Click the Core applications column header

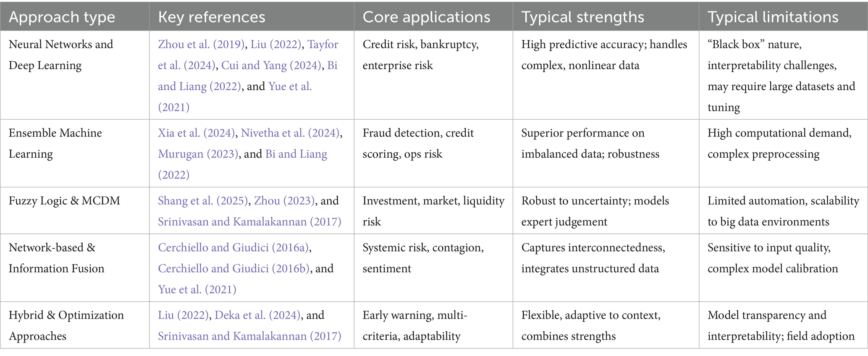click(426, 17)
